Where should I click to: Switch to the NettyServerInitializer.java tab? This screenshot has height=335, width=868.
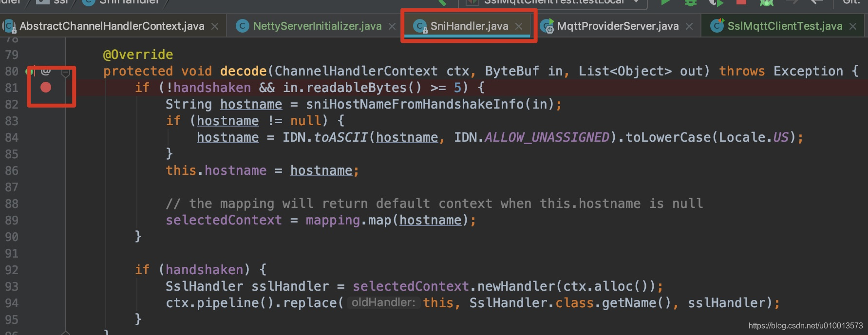[x=317, y=26]
